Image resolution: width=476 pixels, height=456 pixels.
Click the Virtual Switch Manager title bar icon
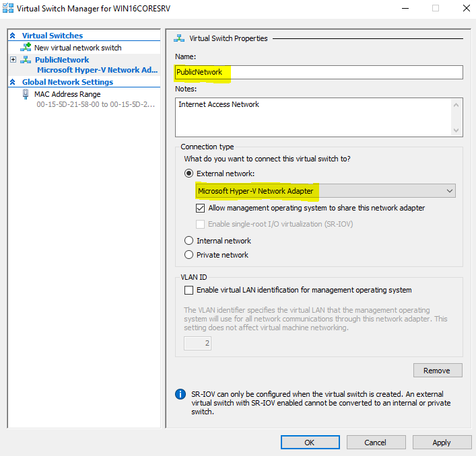8,8
